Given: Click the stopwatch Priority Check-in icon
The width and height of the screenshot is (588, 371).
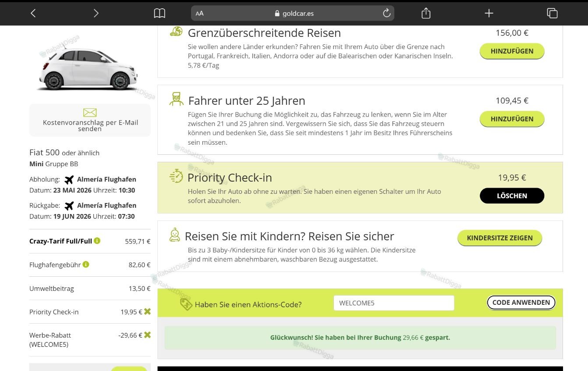Looking at the screenshot, I should click(176, 176).
